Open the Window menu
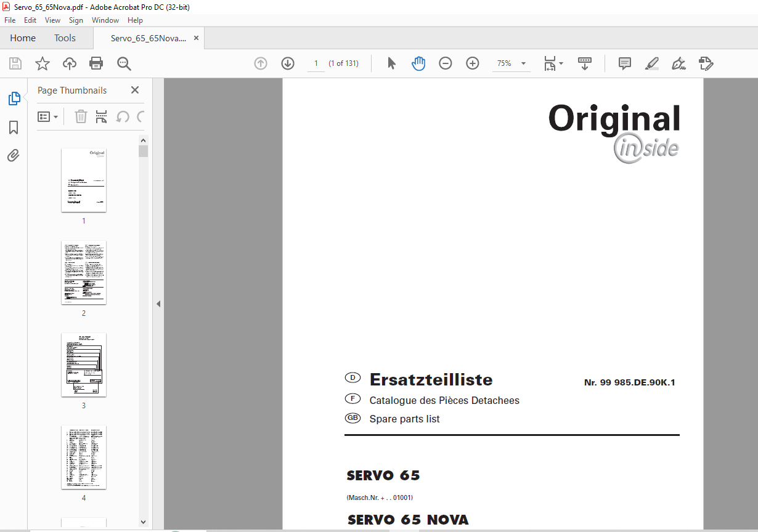 105,20
